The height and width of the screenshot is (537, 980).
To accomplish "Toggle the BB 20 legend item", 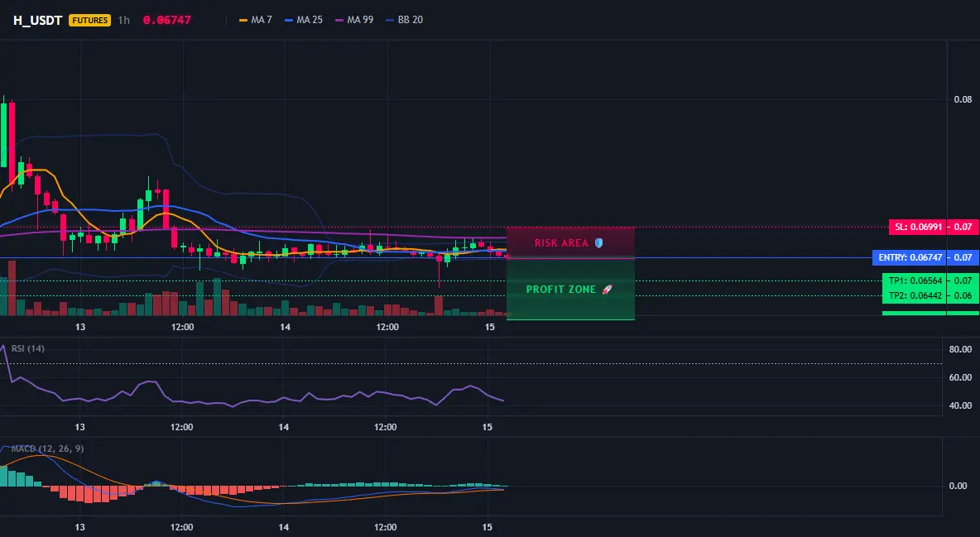I will click(405, 20).
